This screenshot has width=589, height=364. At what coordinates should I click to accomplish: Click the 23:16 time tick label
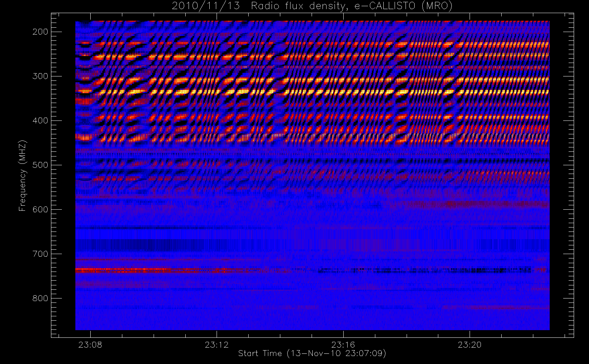[x=343, y=345]
